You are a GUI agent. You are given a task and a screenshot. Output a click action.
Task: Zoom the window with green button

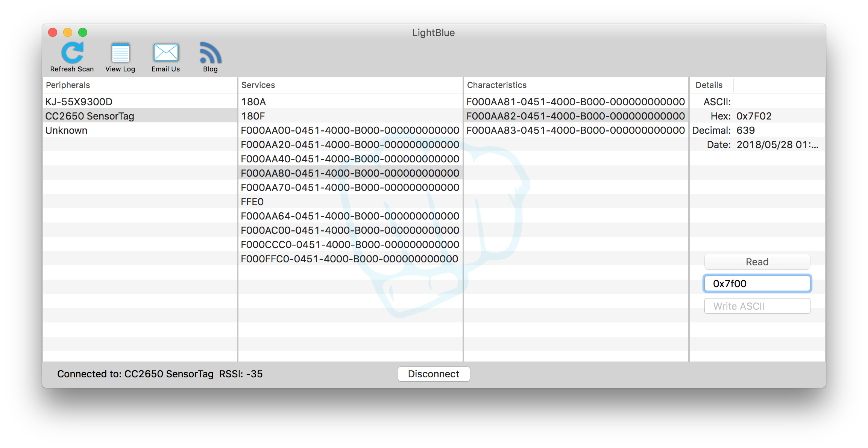tap(83, 33)
